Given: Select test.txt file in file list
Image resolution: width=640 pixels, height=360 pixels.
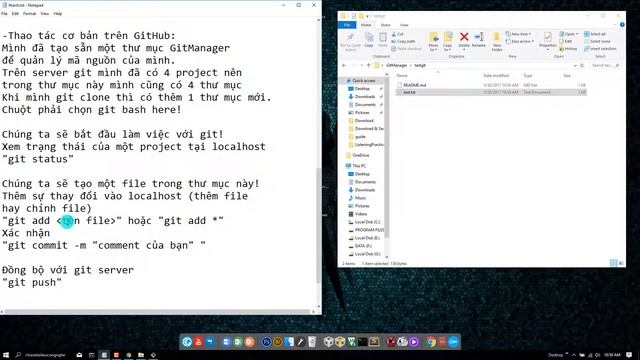Looking at the screenshot, I should pyautogui.click(x=491, y=92).
